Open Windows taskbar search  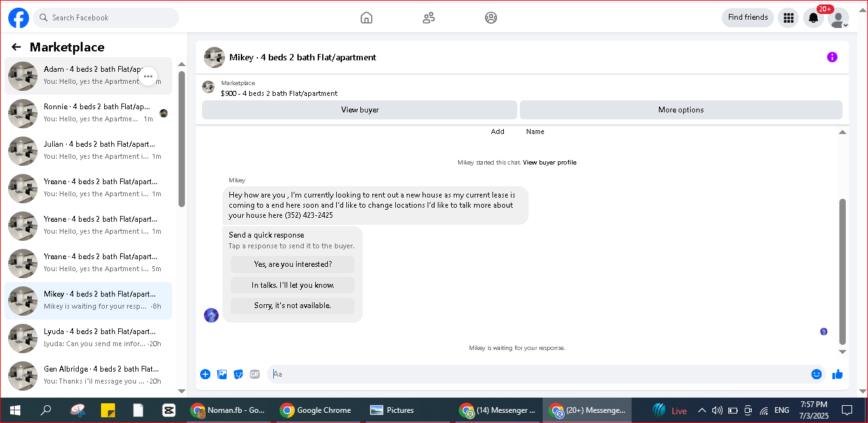46,410
